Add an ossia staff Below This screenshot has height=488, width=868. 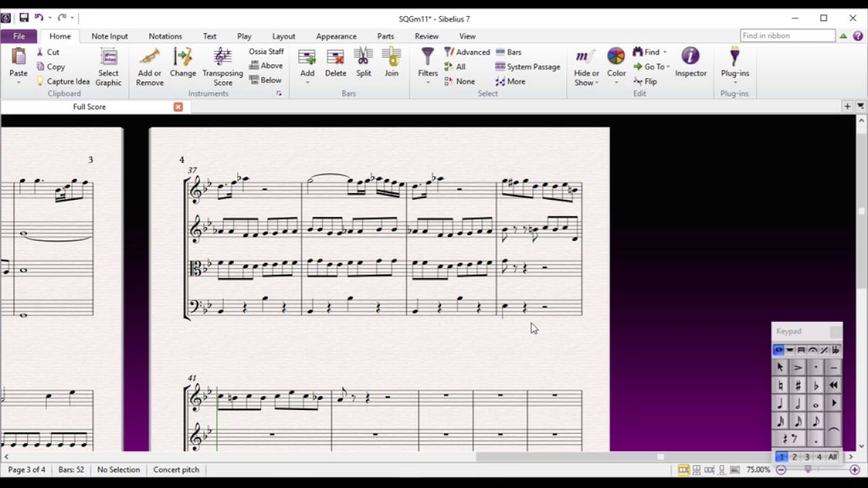(265, 80)
